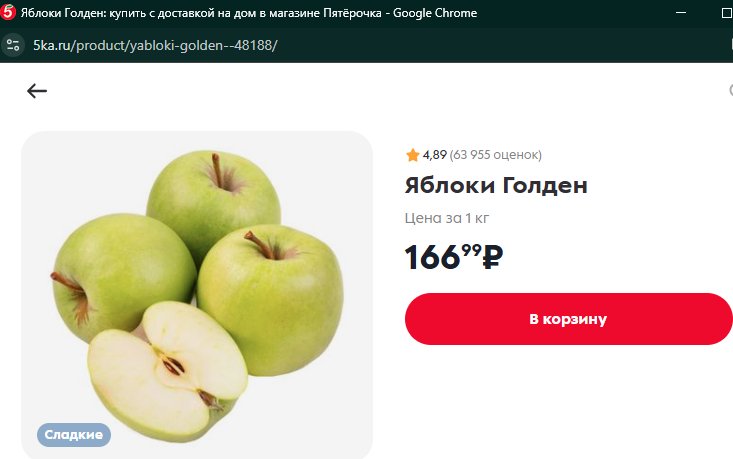Click the rightmost whole apple in photo

(272, 297)
